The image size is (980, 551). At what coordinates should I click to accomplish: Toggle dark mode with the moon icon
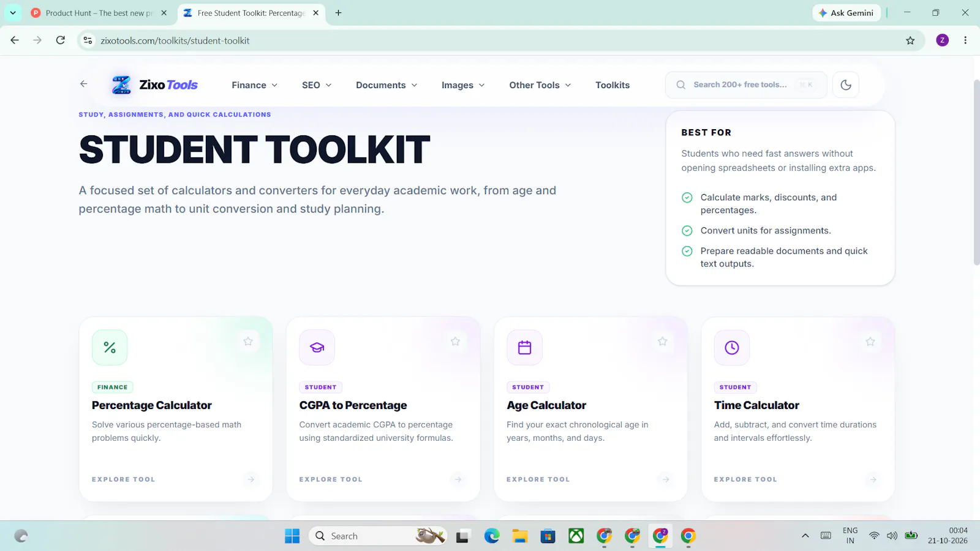(846, 85)
